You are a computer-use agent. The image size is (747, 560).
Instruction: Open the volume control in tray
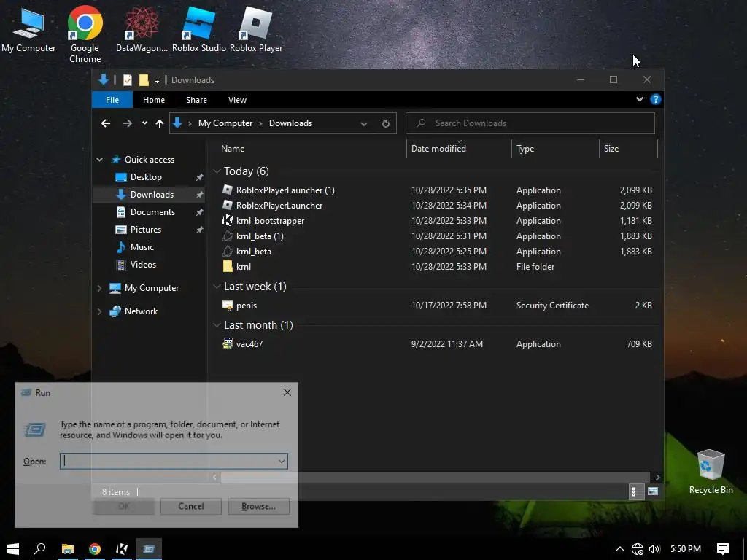[x=654, y=549]
